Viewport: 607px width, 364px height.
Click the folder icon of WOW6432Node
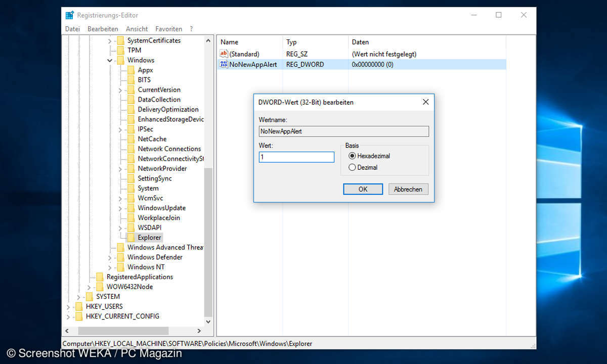[x=100, y=287]
